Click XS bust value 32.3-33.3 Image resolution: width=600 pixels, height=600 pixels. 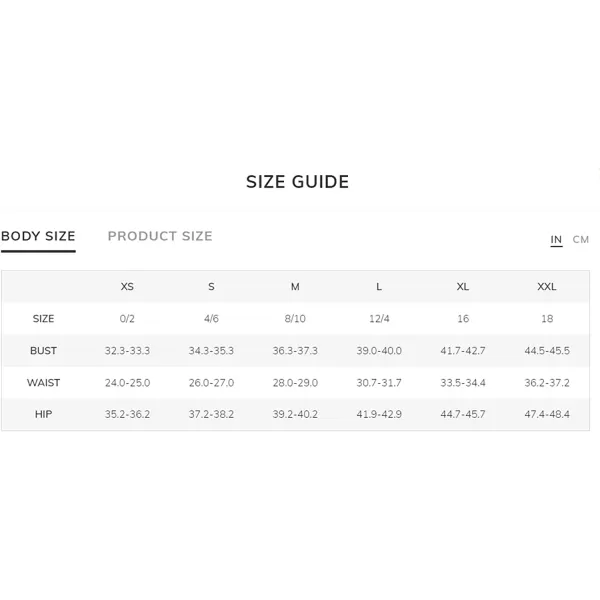point(127,351)
